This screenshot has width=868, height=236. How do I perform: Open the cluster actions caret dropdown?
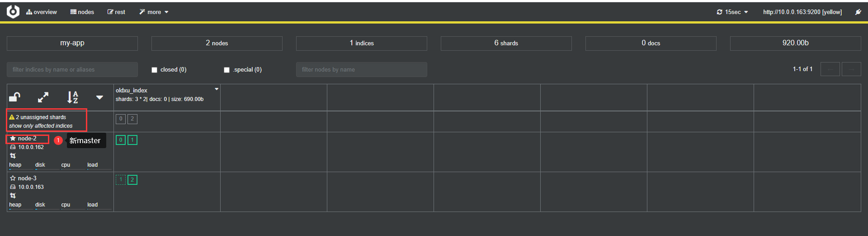99,97
